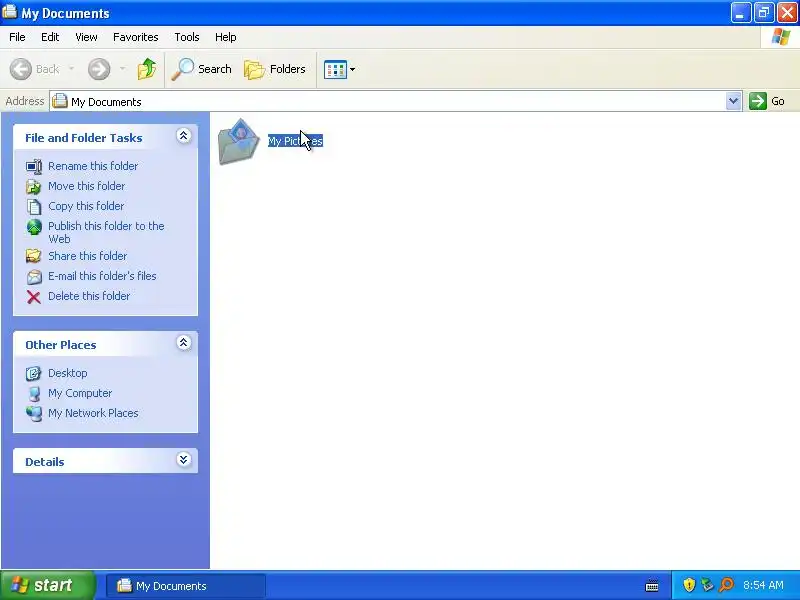This screenshot has height=600, width=800.
Task: Click the orange magnifier tray icon
Action: 726,585
